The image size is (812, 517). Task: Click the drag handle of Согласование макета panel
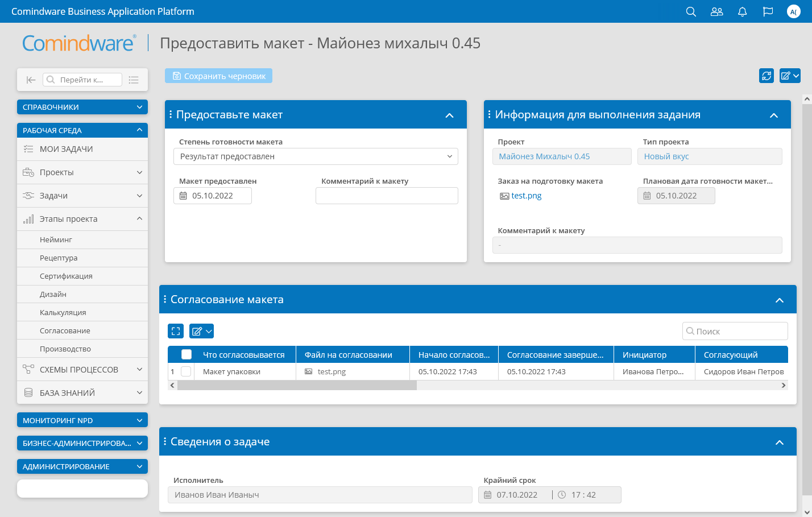pyautogui.click(x=165, y=299)
